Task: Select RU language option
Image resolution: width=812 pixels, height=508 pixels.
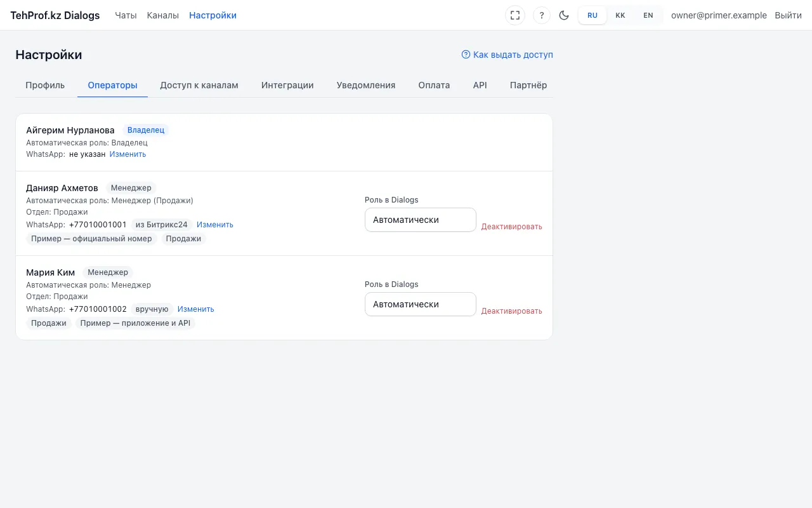Action: [x=593, y=15]
